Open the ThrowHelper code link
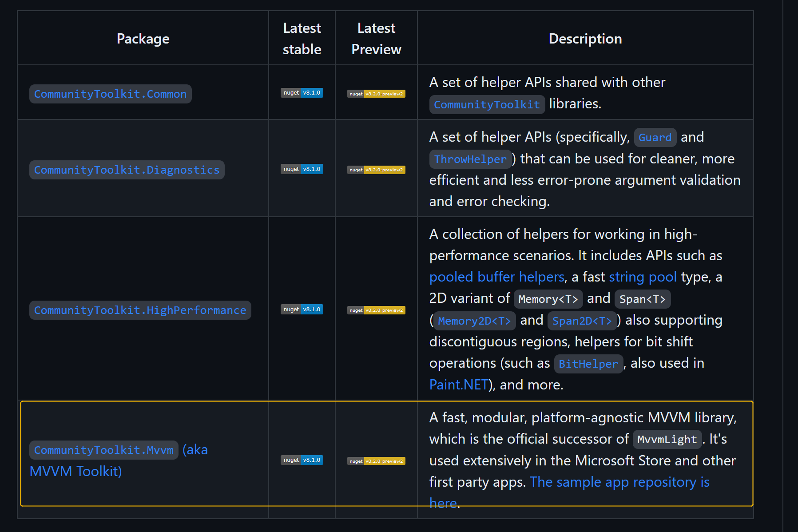Image resolution: width=798 pixels, height=532 pixels. click(470, 159)
